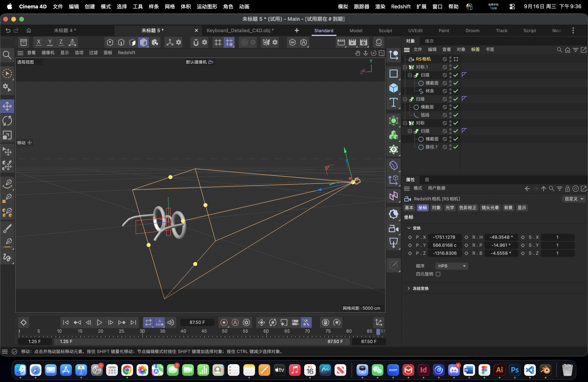Toggle the Z axis lock icon
The width and height of the screenshot is (588, 382).
coord(61,42)
